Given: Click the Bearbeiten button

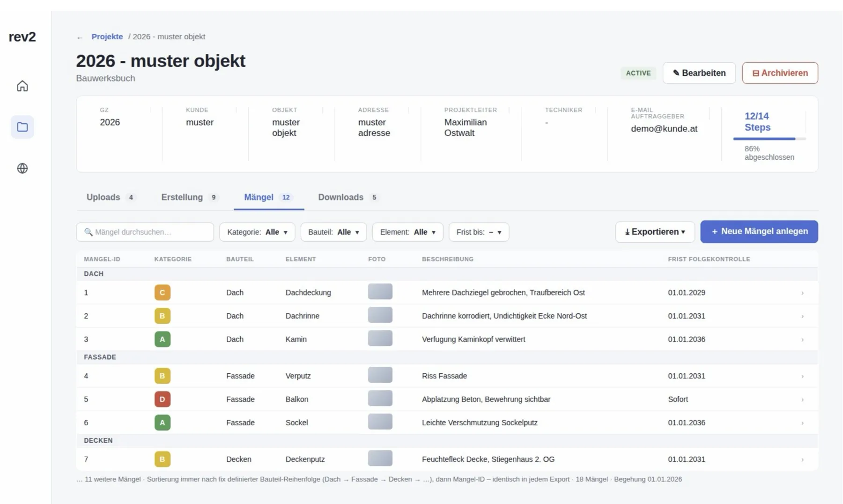Looking at the screenshot, I should point(699,73).
